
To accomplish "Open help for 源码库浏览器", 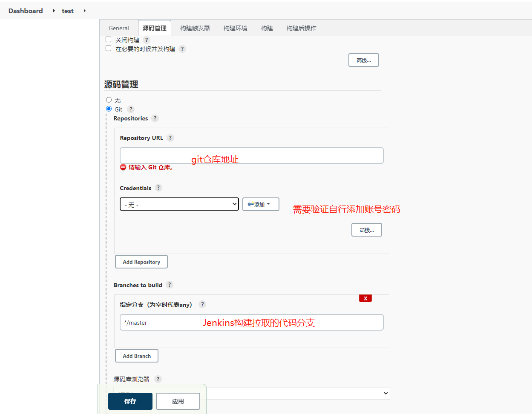I will coord(158,379).
